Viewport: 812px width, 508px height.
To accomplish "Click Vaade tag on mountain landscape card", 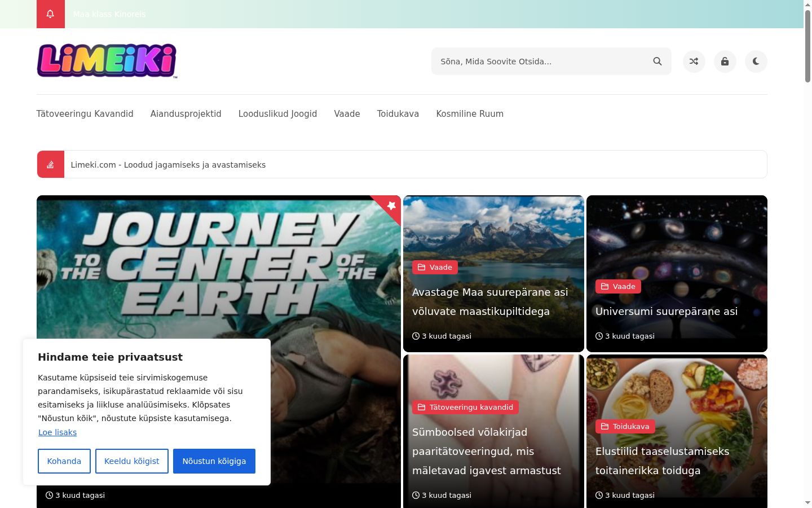I will 435,267.
